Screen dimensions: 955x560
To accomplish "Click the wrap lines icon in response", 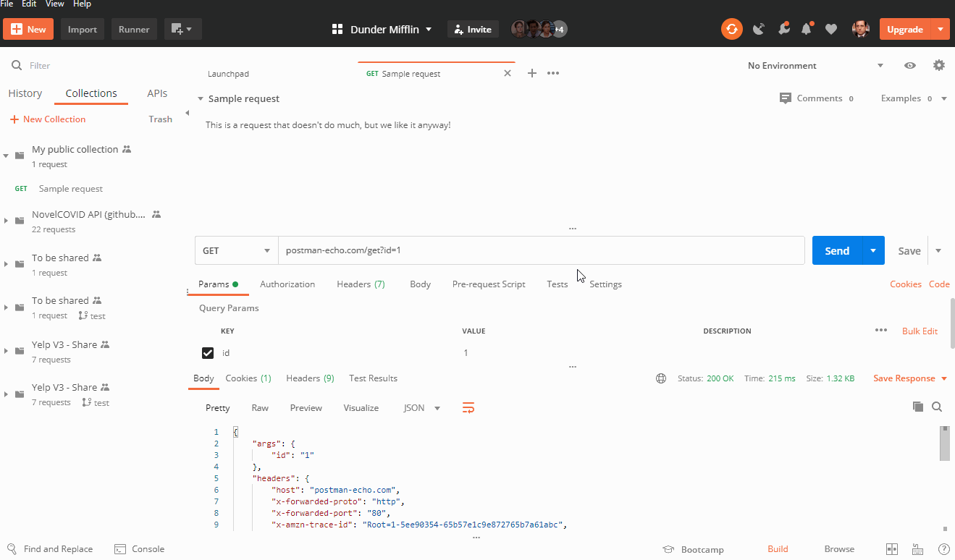I will (x=468, y=408).
